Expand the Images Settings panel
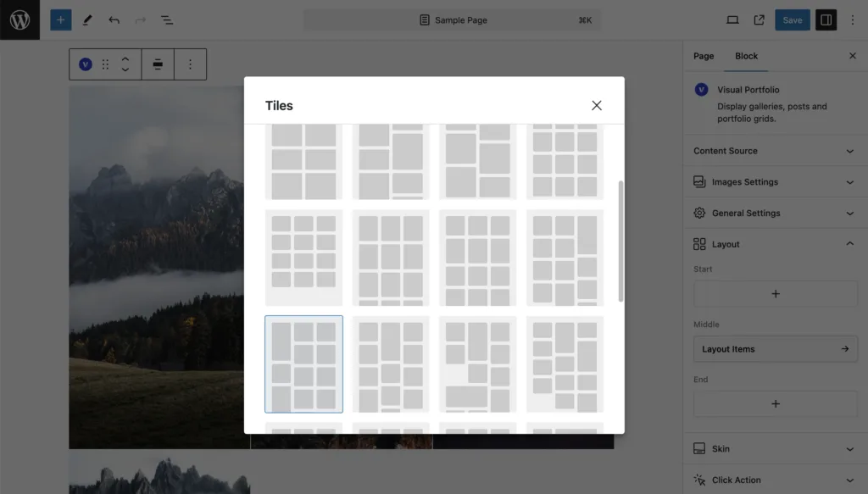The height and width of the screenshot is (494, 868). coord(775,181)
